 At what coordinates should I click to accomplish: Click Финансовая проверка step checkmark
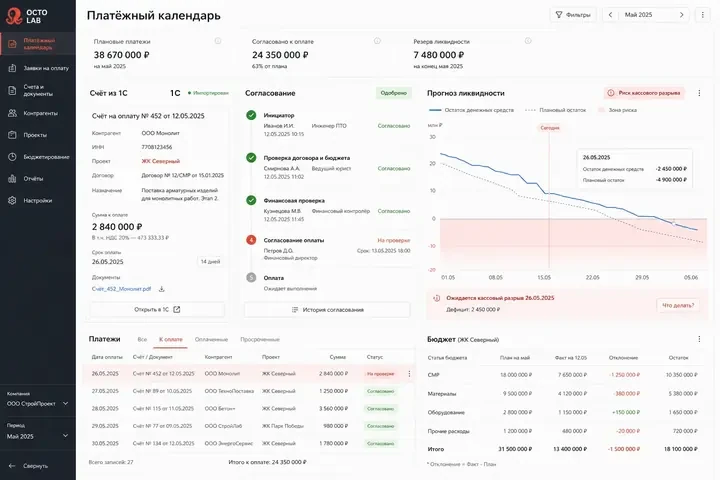coord(251,200)
